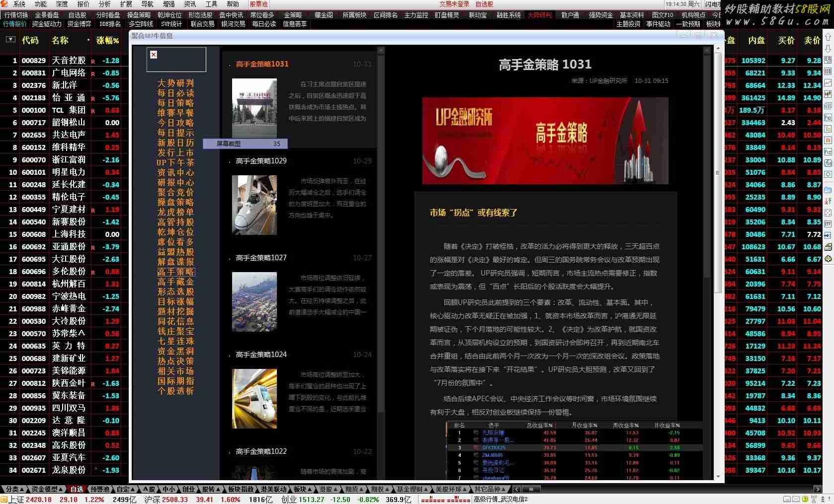Click the down arrow icon in right toolbar
Viewport: 834px width, 504px height.
(828, 49)
